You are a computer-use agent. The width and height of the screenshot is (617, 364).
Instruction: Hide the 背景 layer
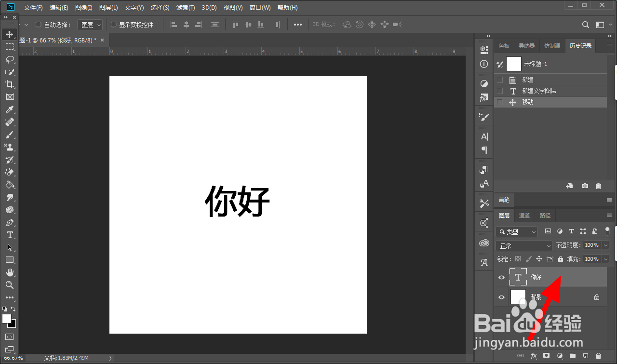pyautogui.click(x=501, y=297)
